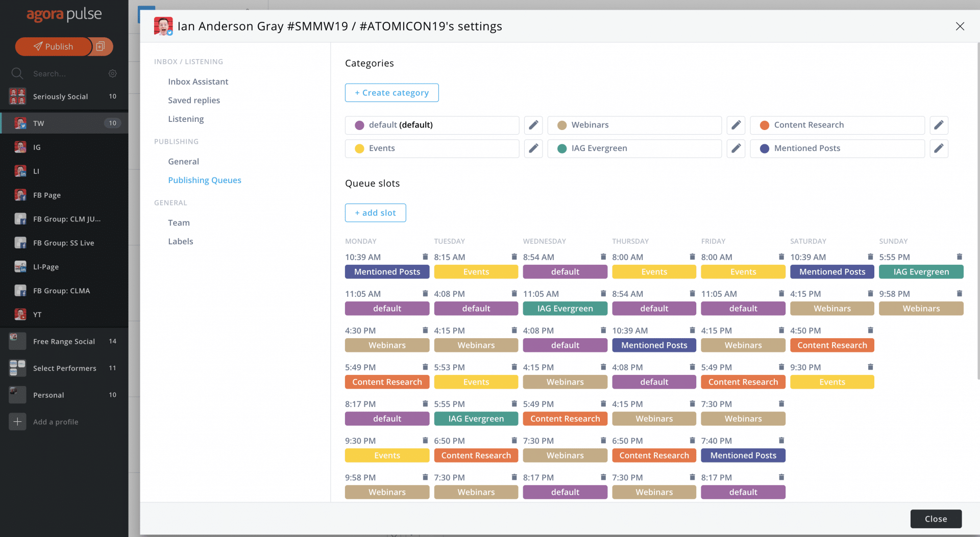Expand the Select Performers group
The width and height of the screenshot is (980, 537).
[x=64, y=368]
